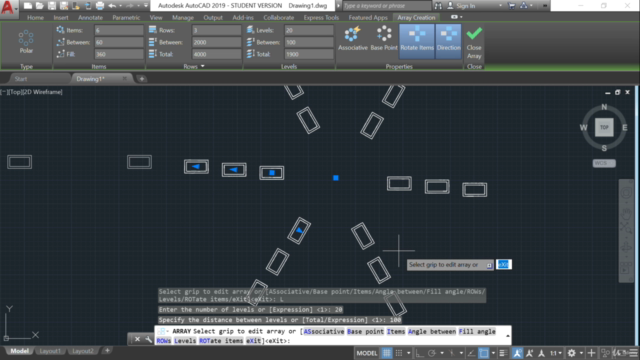
Task: Click the annotation scale 1:1 icon
Action: pos(553,353)
